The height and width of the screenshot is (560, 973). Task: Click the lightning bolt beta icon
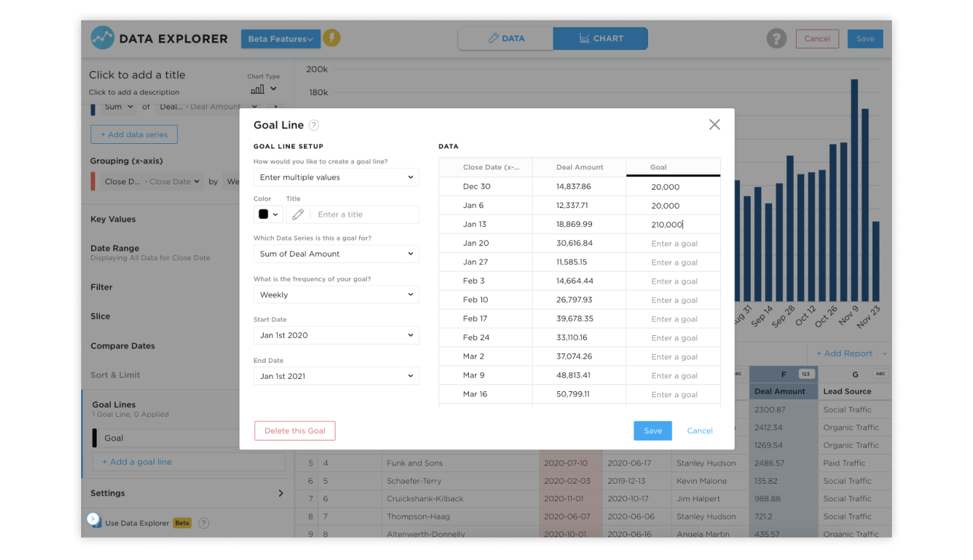[331, 38]
